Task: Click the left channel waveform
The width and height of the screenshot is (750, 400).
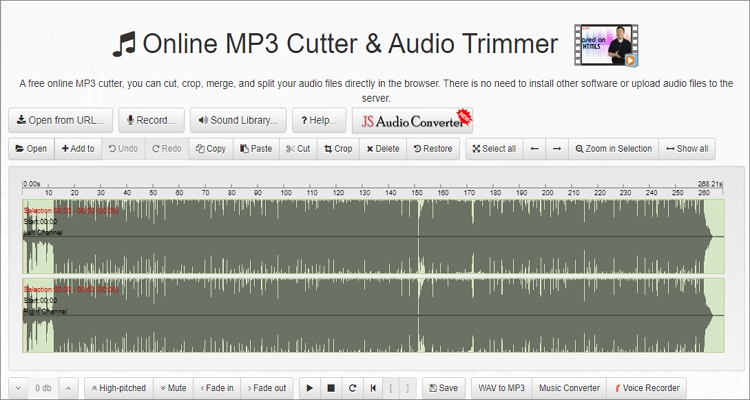Action: coord(373,236)
